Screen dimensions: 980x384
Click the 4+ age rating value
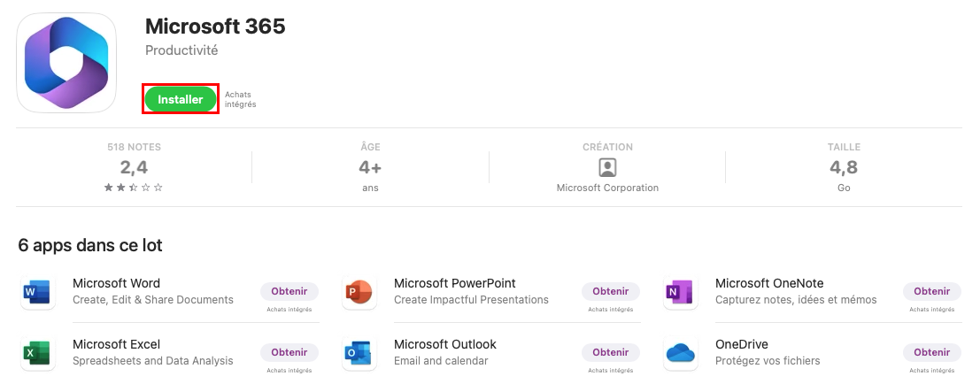[370, 167]
